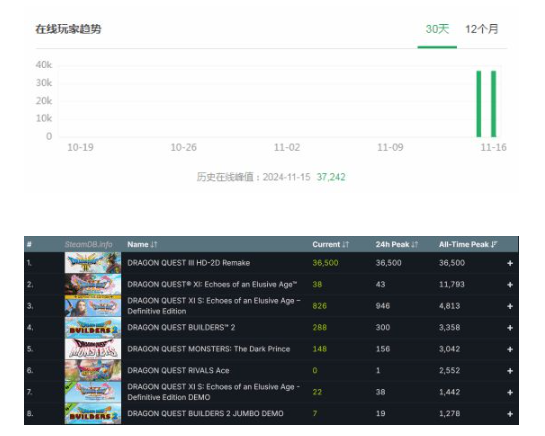The width and height of the screenshot is (545, 436).
Task: Click all-time peak value 3,358
Action: (x=449, y=328)
